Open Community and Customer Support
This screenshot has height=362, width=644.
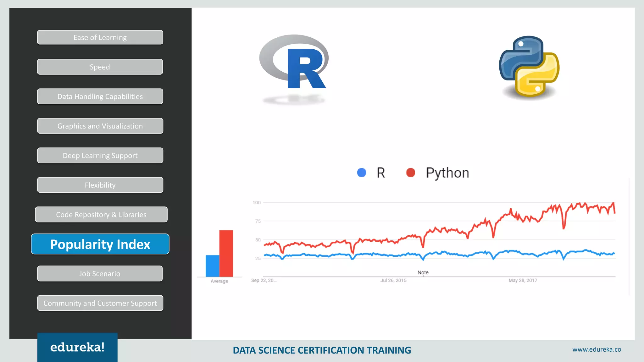coord(100,303)
